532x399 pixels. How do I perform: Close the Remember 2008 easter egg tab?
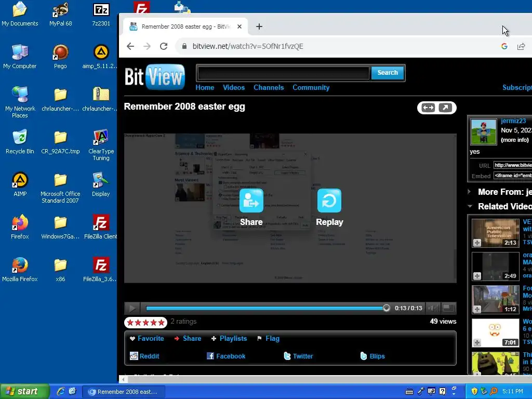(x=240, y=26)
